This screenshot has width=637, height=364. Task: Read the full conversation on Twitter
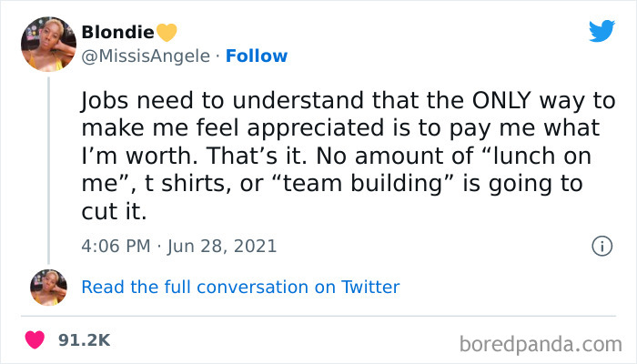tap(240, 287)
